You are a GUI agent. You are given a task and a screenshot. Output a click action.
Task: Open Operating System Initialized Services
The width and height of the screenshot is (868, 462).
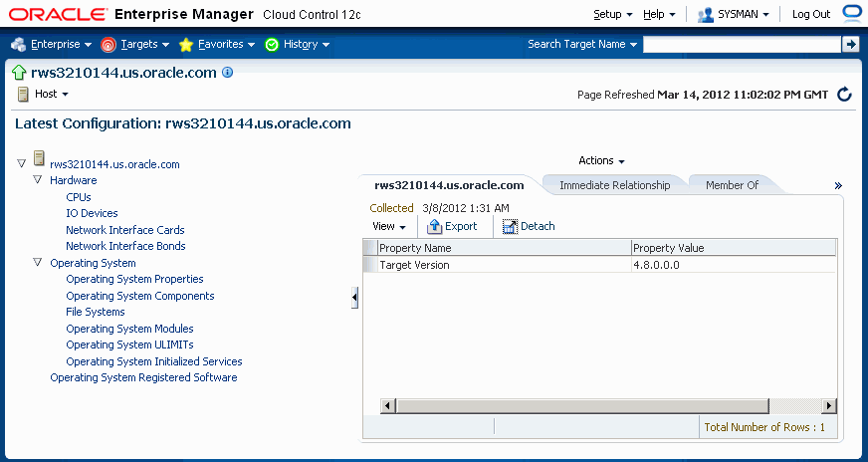[154, 361]
